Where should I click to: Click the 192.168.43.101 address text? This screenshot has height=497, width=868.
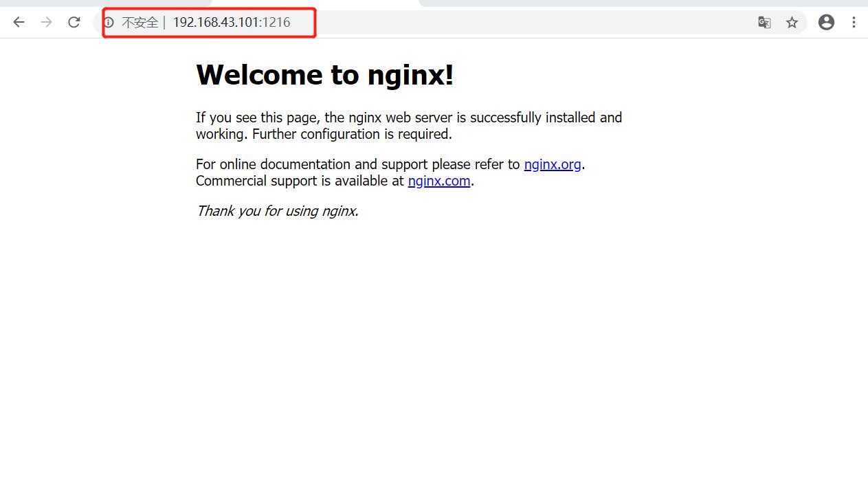(216, 23)
